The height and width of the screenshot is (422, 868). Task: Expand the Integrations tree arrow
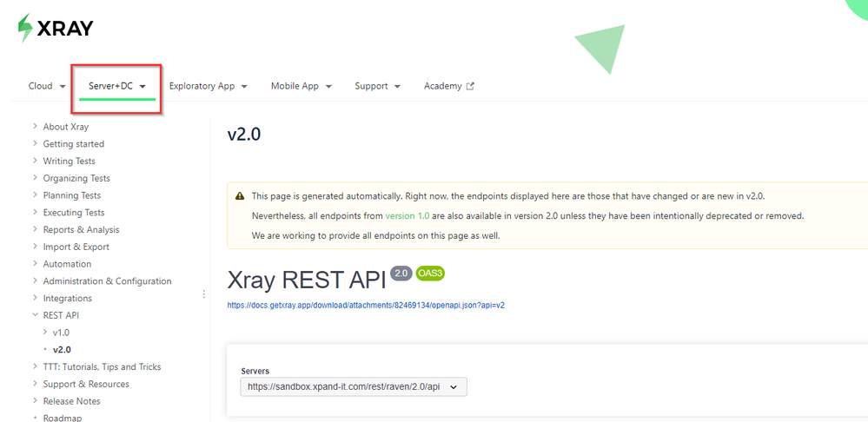(x=35, y=298)
